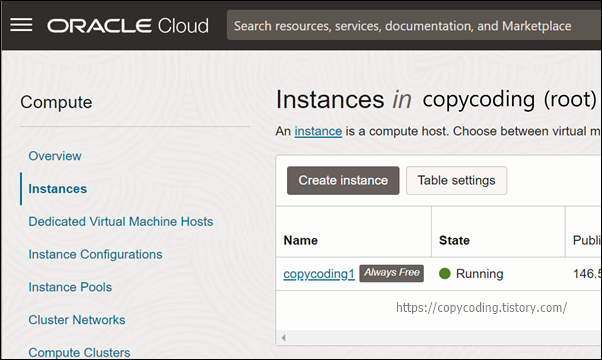Screen dimensions: 602x360
Task: Click the horizontal scrollbar left arrow
Action: click(283, 338)
